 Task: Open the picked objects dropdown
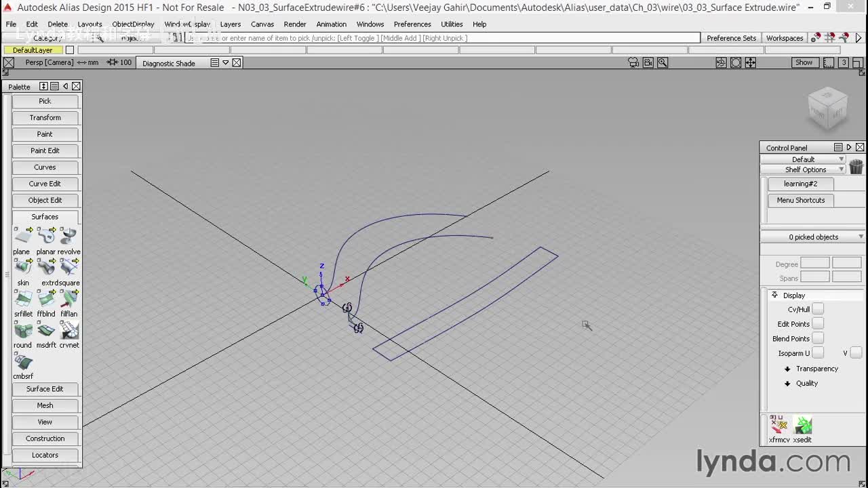[813, 237]
